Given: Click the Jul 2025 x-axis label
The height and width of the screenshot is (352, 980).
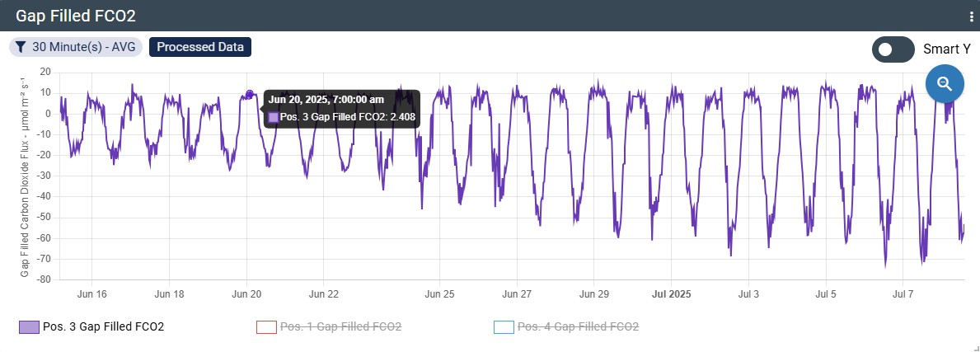Looking at the screenshot, I should pos(671,293).
